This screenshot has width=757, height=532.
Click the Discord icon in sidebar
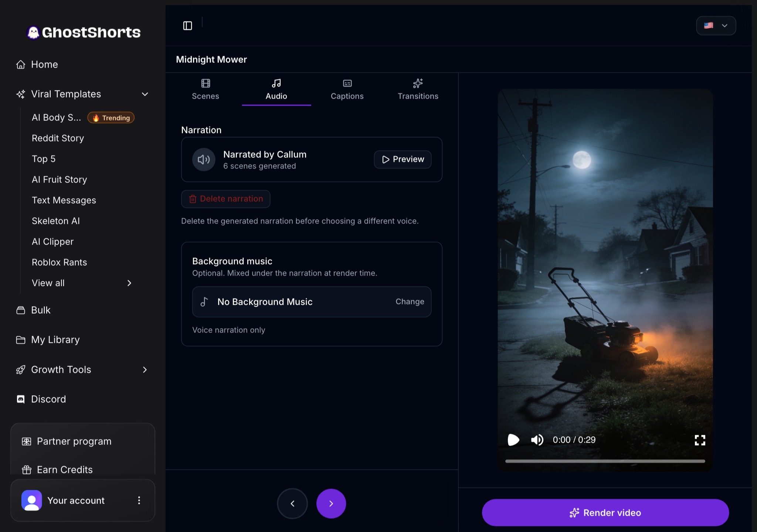click(x=21, y=399)
